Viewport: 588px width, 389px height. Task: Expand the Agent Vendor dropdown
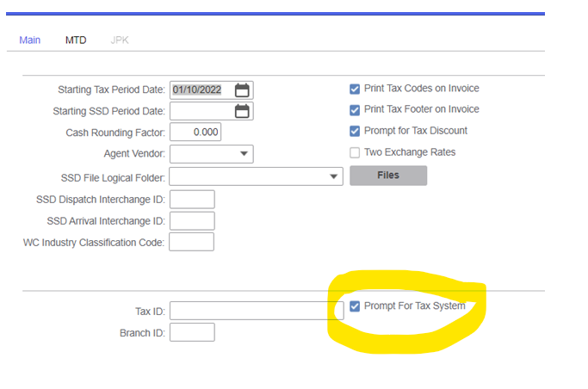(244, 155)
